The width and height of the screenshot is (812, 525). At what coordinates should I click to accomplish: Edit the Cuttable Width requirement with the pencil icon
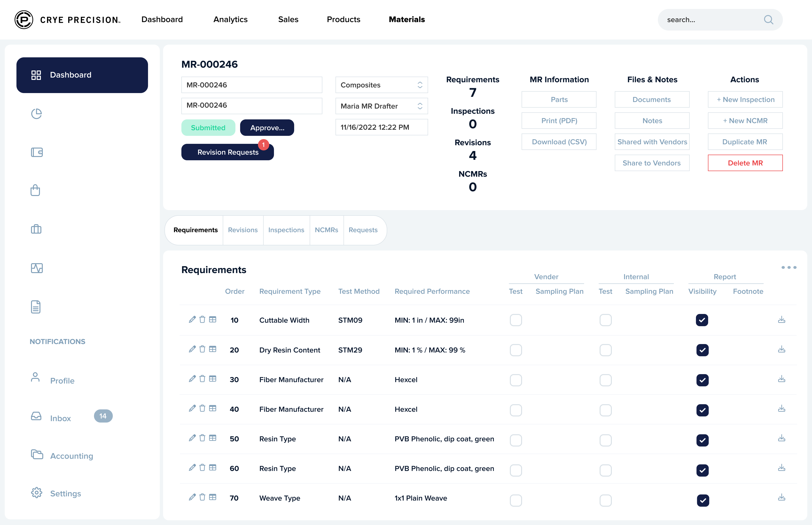pos(192,320)
